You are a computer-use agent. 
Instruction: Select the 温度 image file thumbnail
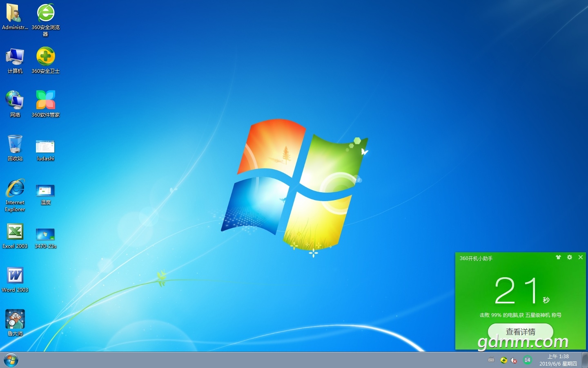click(45, 191)
